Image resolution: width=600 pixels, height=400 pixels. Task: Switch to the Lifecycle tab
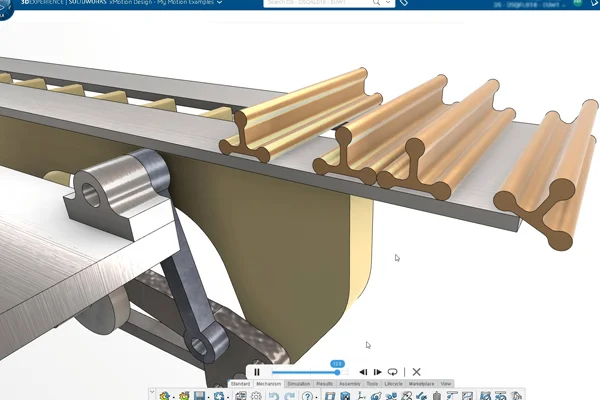click(394, 384)
